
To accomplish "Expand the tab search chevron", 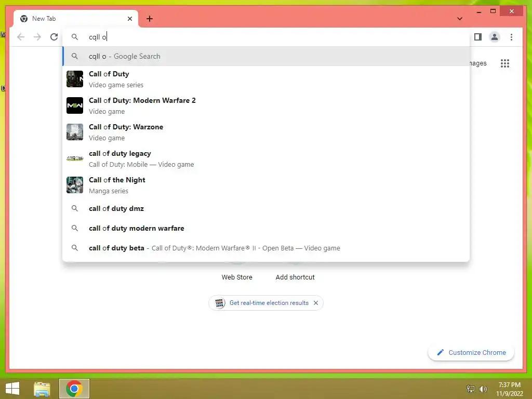I will coord(460,19).
